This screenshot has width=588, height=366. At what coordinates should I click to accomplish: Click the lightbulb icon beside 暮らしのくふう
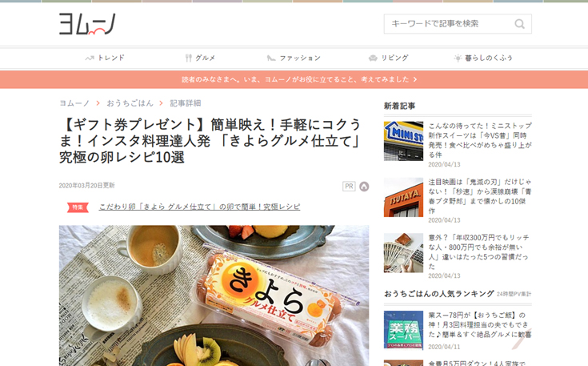pyautogui.click(x=458, y=58)
